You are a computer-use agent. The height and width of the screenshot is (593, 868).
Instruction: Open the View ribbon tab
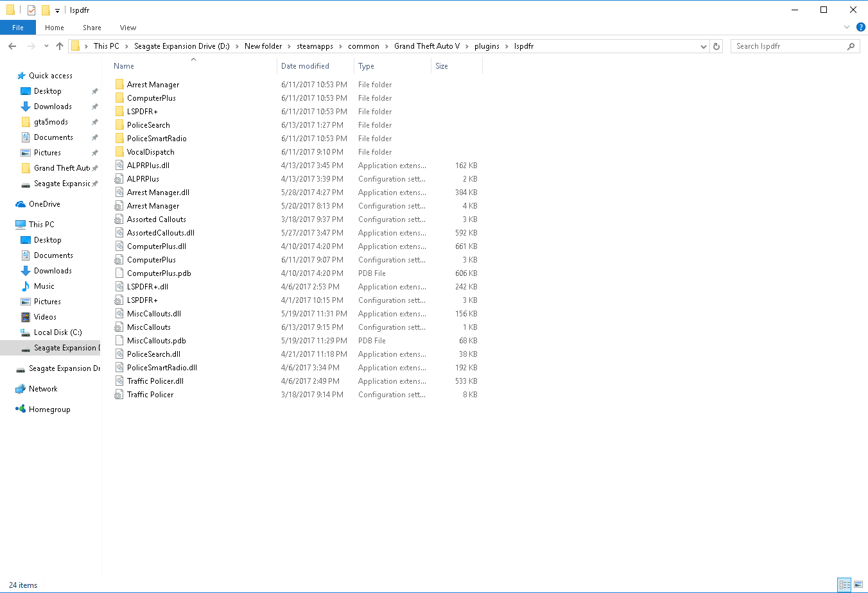[x=128, y=28]
